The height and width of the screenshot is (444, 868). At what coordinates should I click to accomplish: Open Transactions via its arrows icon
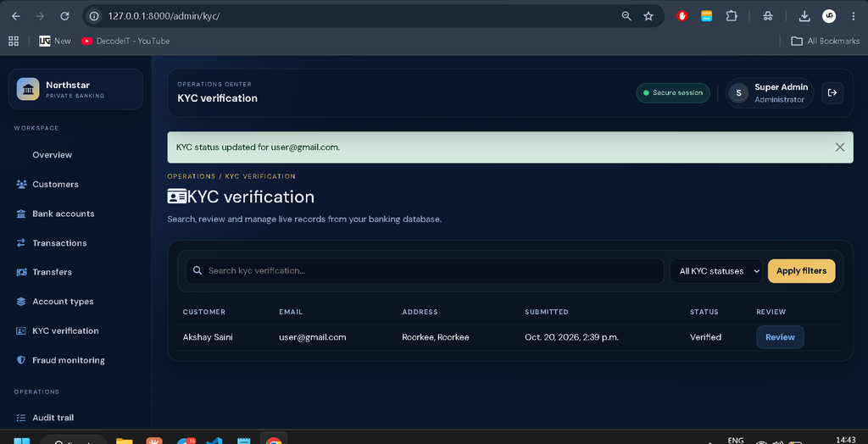(21, 243)
